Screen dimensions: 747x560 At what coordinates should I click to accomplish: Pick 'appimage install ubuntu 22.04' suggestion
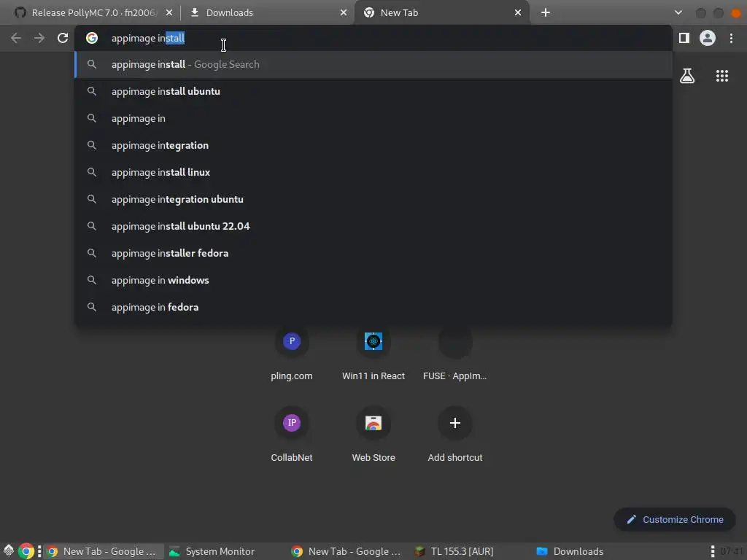pos(373,226)
